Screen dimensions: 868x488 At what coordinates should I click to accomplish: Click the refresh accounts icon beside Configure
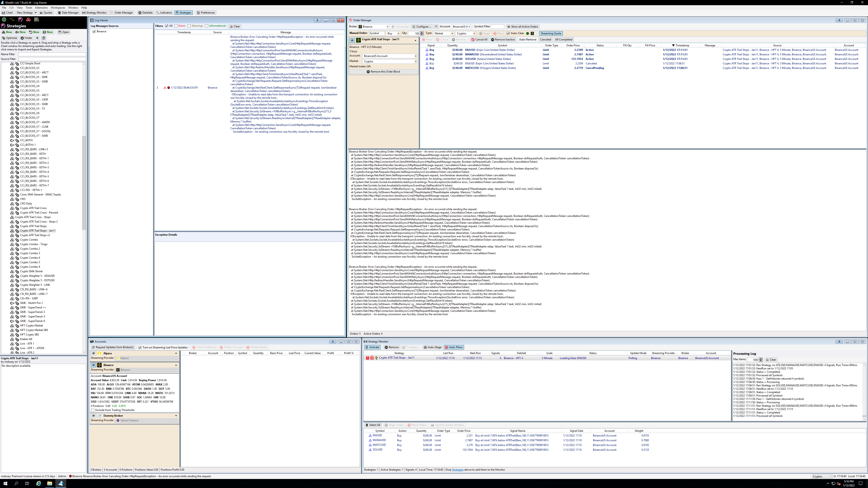(436, 27)
